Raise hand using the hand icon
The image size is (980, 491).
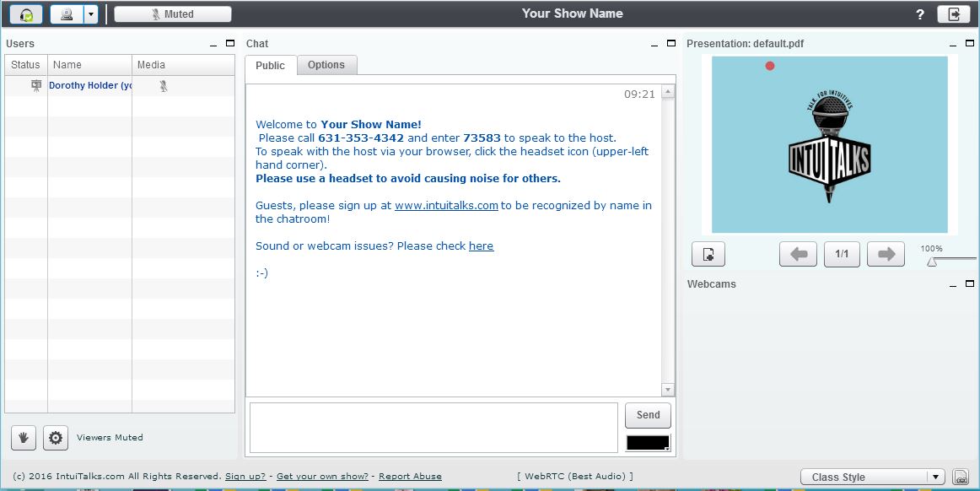pos(24,438)
